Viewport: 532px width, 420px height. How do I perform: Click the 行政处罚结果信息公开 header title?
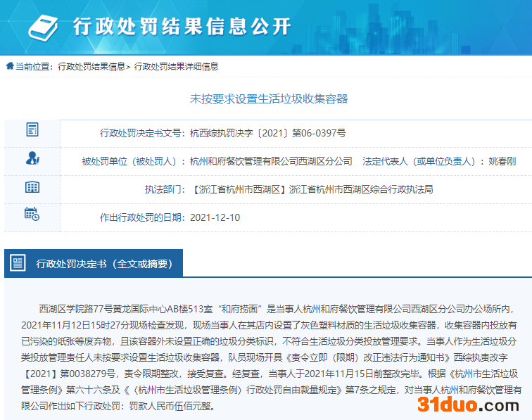tap(182, 27)
